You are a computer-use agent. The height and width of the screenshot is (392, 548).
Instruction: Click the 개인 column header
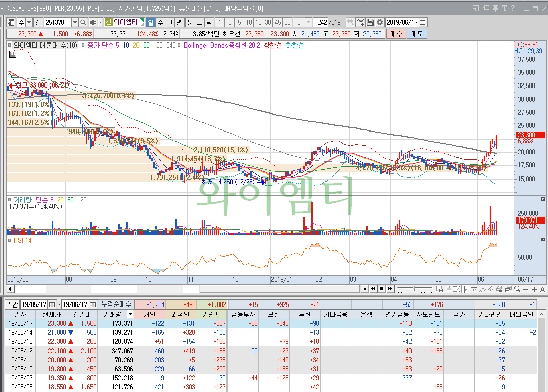(x=150, y=314)
